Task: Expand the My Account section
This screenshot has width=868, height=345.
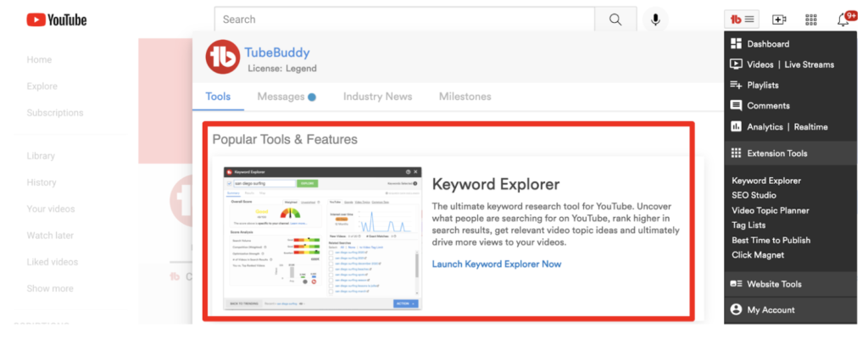Action: [x=771, y=310]
